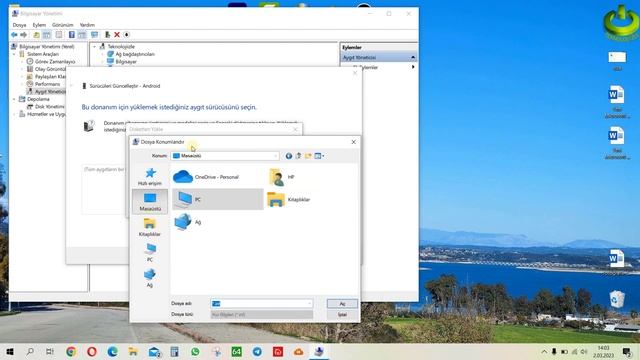Open Telegram from the taskbar
This screenshot has height=360, width=640.
pos(257,351)
